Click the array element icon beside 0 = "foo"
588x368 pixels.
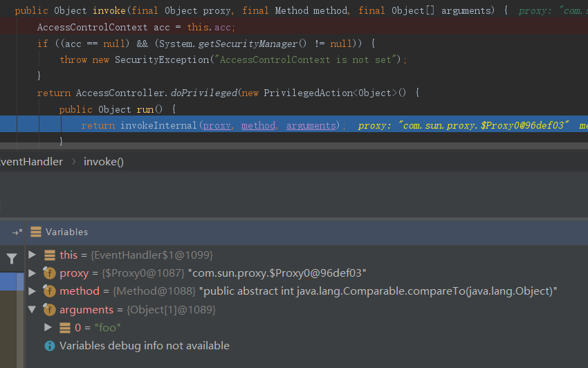point(65,328)
